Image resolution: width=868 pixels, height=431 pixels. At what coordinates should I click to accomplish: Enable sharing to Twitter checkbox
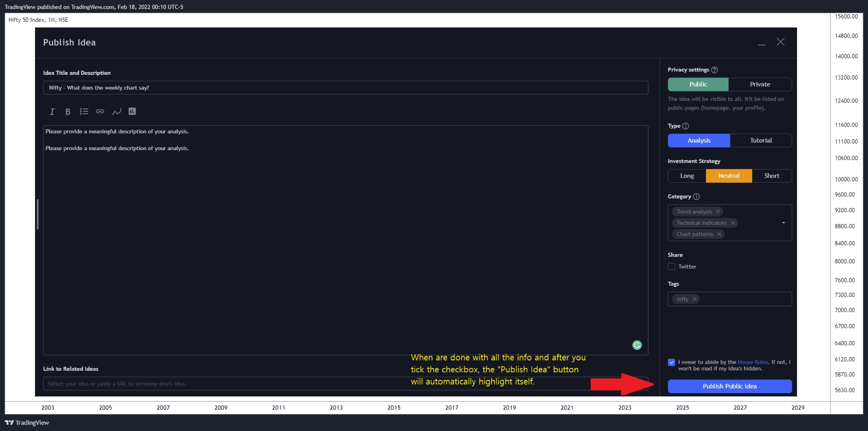672,267
